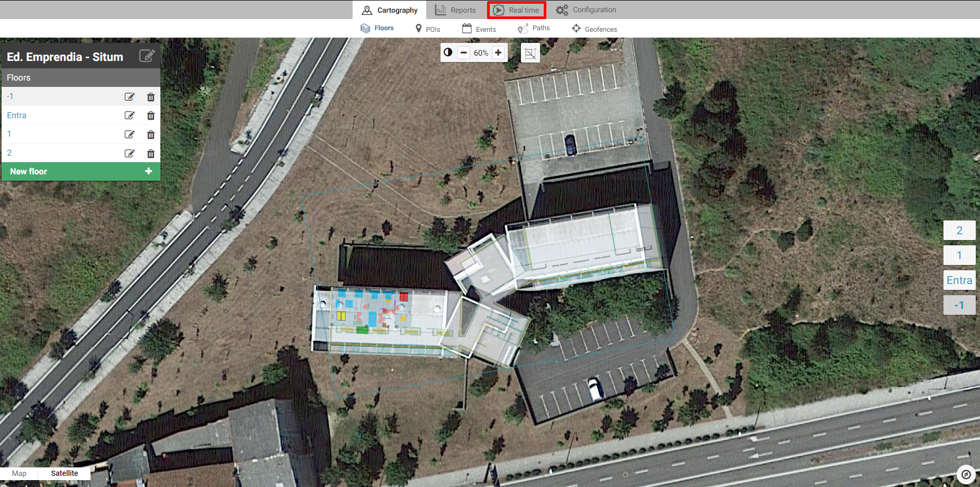Add a New floor
The height and width of the screenshot is (487, 980).
[x=81, y=171]
